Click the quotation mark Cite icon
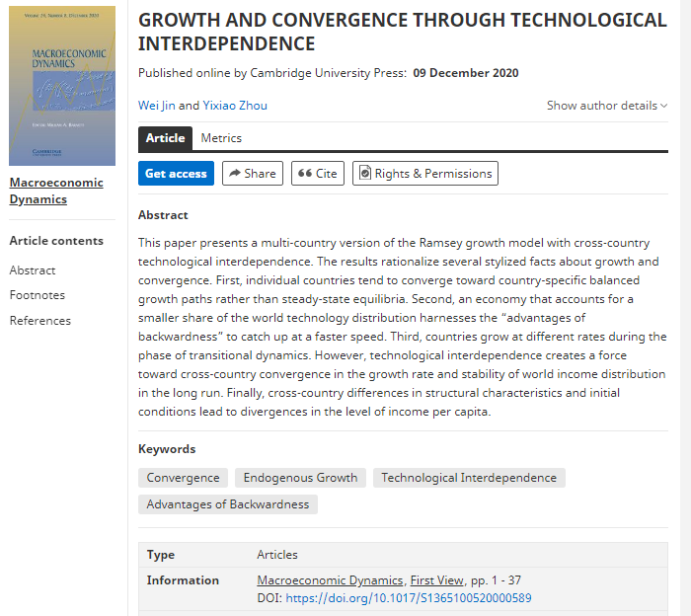The width and height of the screenshot is (691, 616). pos(305,174)
